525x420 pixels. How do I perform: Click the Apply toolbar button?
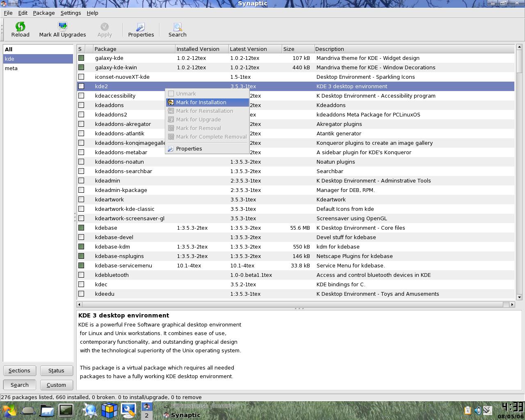point(105,30)
